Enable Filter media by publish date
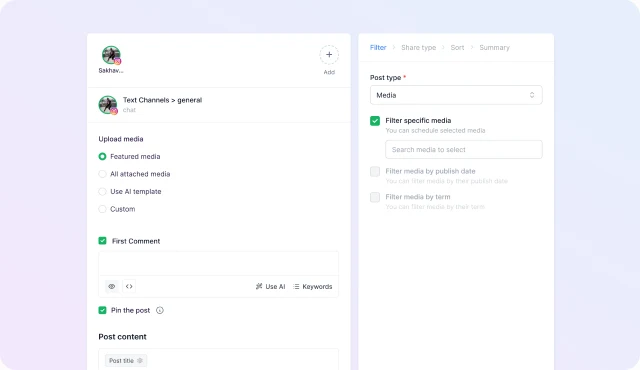Viewport: 640px width, 370px height. click(x=375, y=171)
